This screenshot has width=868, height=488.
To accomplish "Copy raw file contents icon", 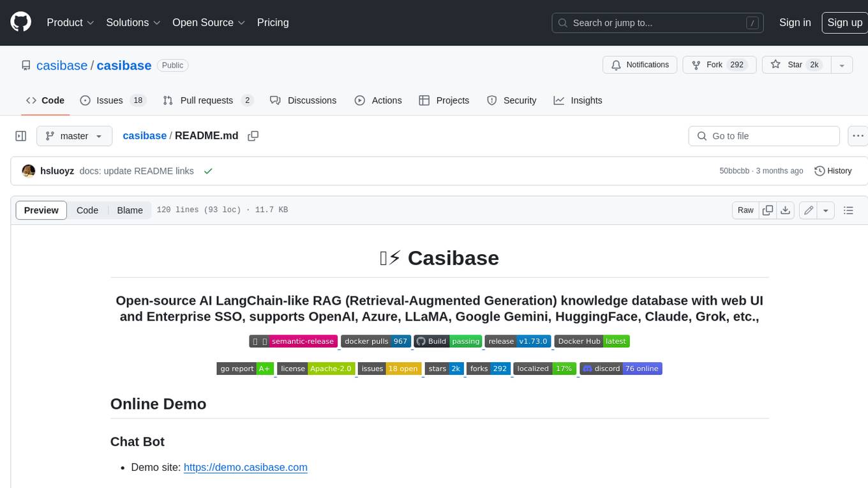I will pos(768,210).
